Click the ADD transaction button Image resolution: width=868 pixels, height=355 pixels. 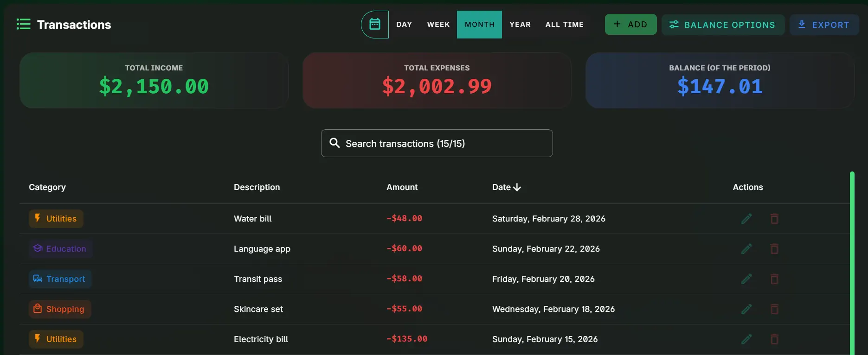click(630, 24)
